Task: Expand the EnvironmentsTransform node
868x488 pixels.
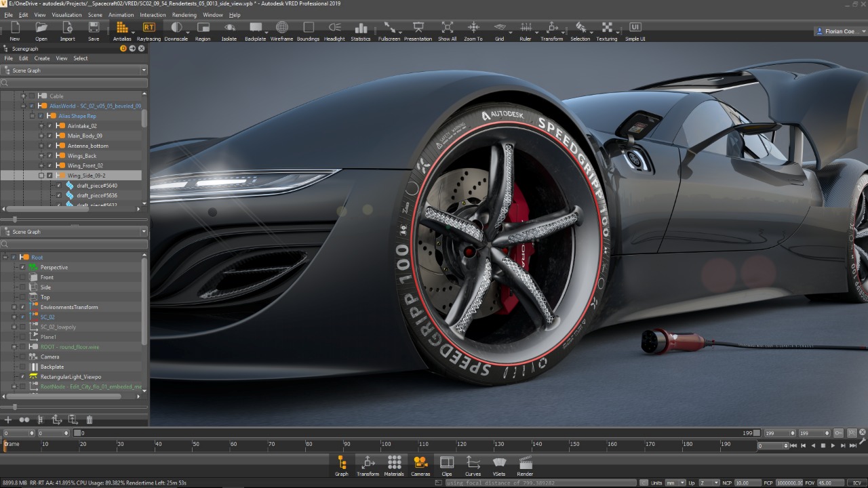Action: 14,307
